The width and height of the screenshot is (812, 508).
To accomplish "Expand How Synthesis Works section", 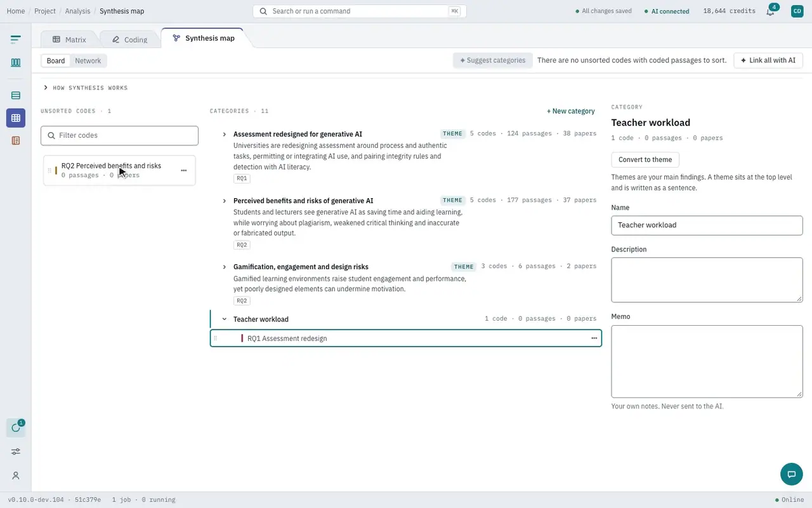I will point(86,88).
